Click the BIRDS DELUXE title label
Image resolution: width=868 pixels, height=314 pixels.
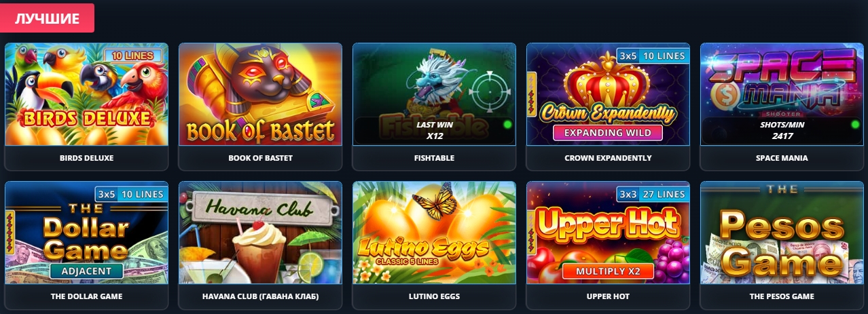[86, 158]
